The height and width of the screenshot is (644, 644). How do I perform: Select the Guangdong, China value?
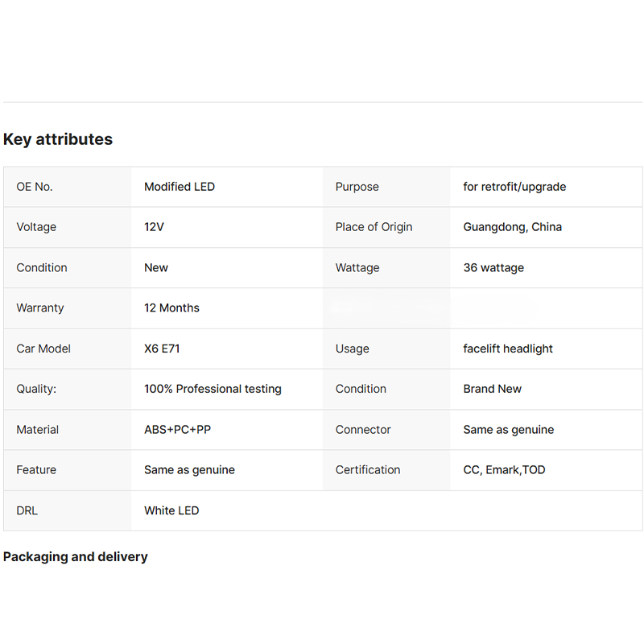click(513, 227)
